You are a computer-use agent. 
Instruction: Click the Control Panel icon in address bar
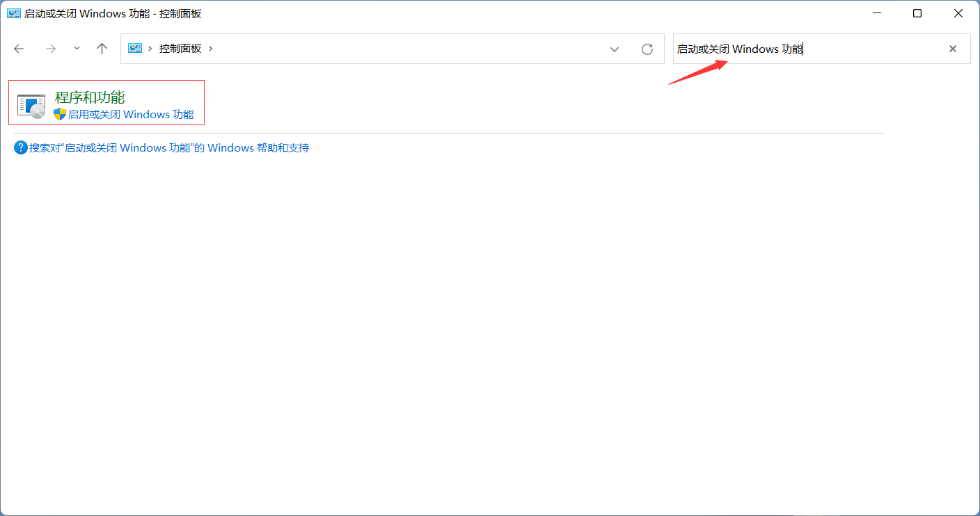point(135,49)
